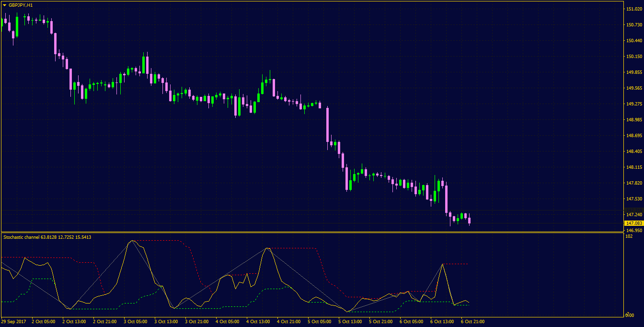Select the yellow stochastic main line
Viewport: 644px width, 327px height.
(267, 249)
